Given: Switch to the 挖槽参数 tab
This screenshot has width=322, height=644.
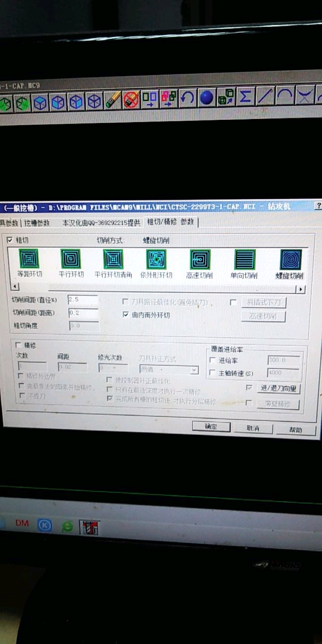Looking at the screenshot, I should coord(37,222).
